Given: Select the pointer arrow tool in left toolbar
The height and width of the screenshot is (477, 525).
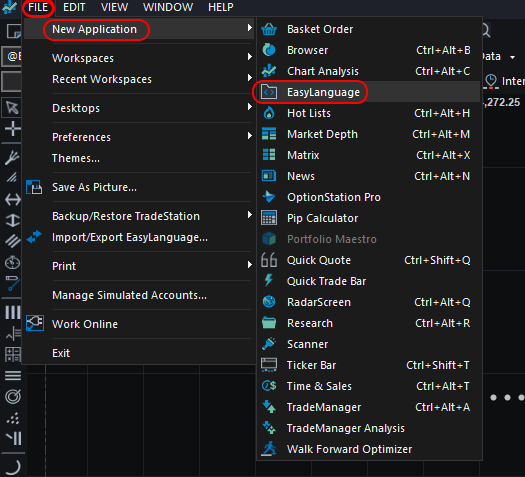Looking at the screenshot, I should point(12,108).
